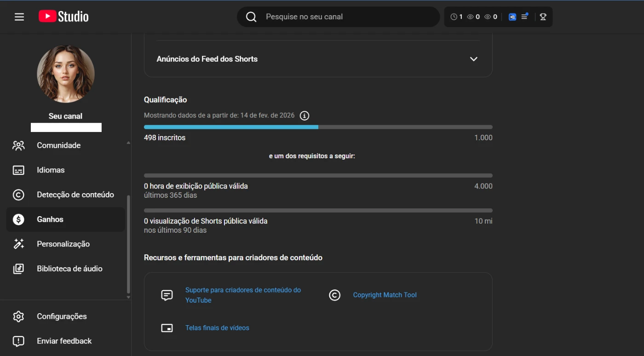This screenshot has width=644, height=356.
Task: Select Ganhos in the sidebar
Action: (x=50, y=219)
